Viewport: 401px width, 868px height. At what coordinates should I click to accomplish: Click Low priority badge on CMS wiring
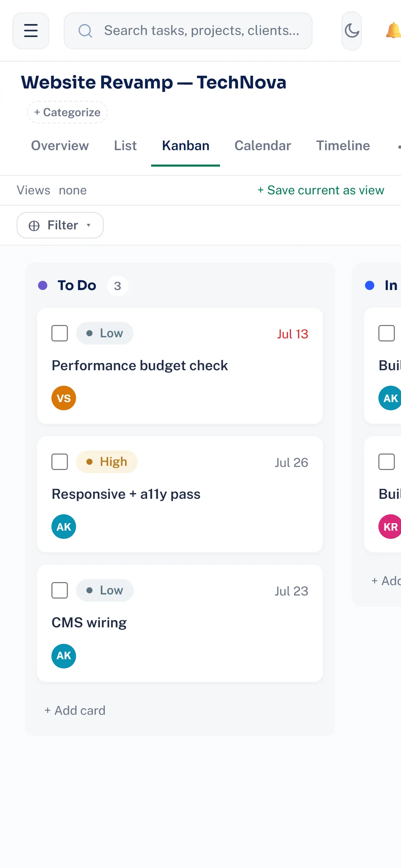tap(105, 590)
